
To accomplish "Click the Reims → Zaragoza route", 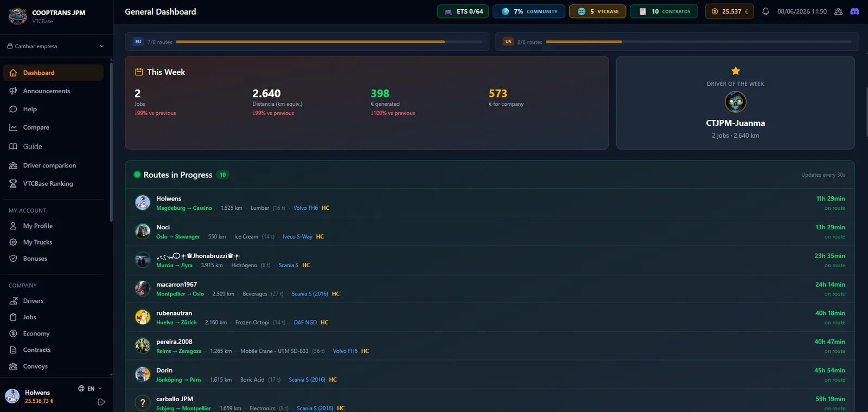I will 179,351.
